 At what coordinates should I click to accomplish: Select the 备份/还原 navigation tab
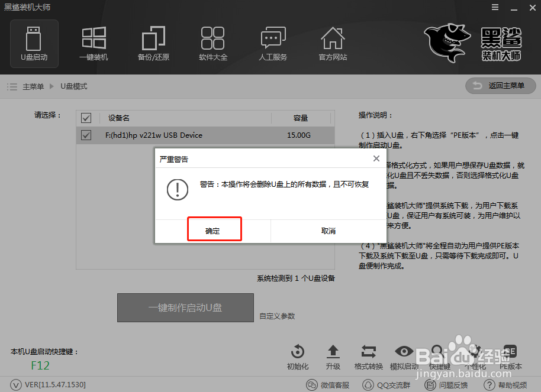click(x=153, y=43)
